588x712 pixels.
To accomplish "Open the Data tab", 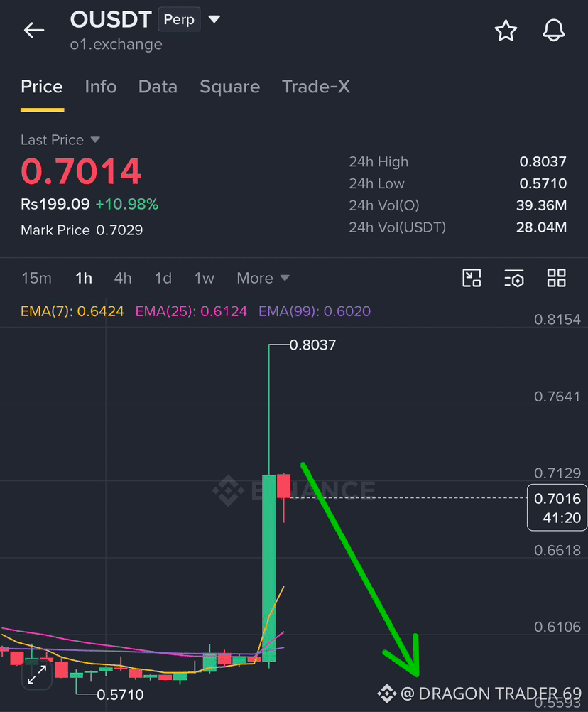I will click(x=158, y=87).
